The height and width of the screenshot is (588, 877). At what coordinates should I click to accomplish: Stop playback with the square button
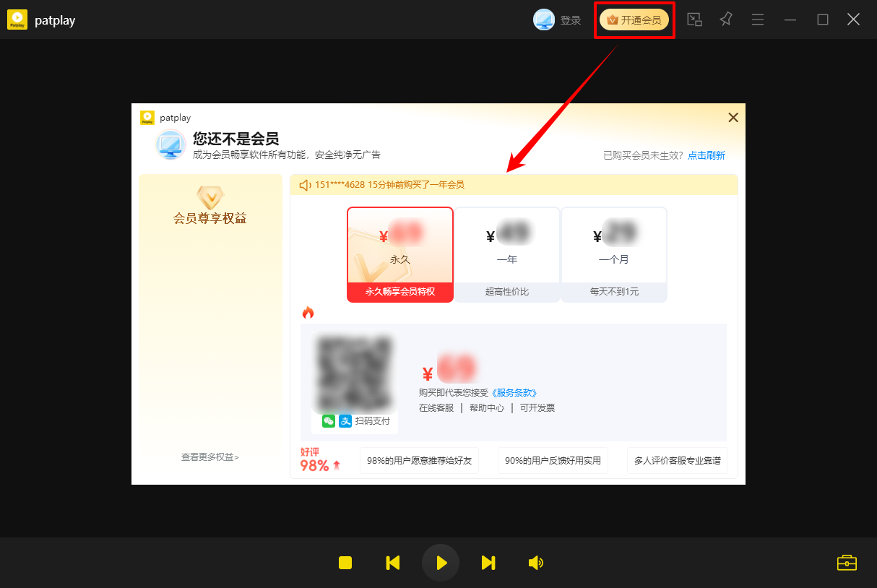coord(345,563)
